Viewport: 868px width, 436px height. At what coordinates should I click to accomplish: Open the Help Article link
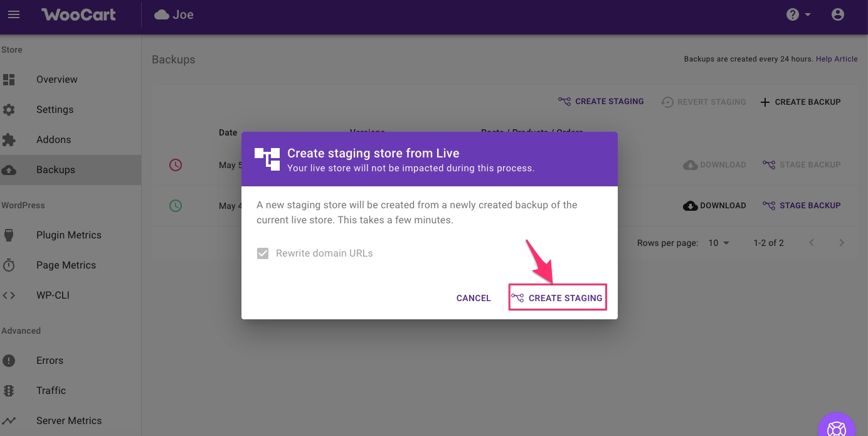(x=837, y=59)
